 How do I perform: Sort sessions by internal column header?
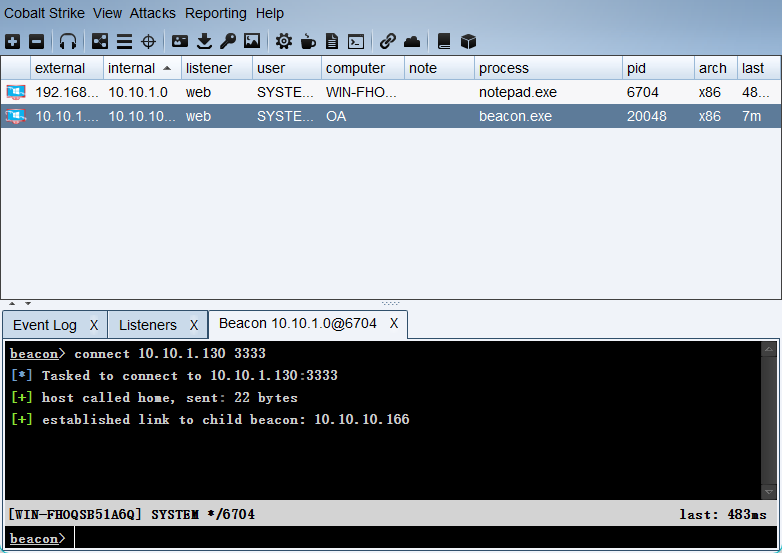pos(142,68)
